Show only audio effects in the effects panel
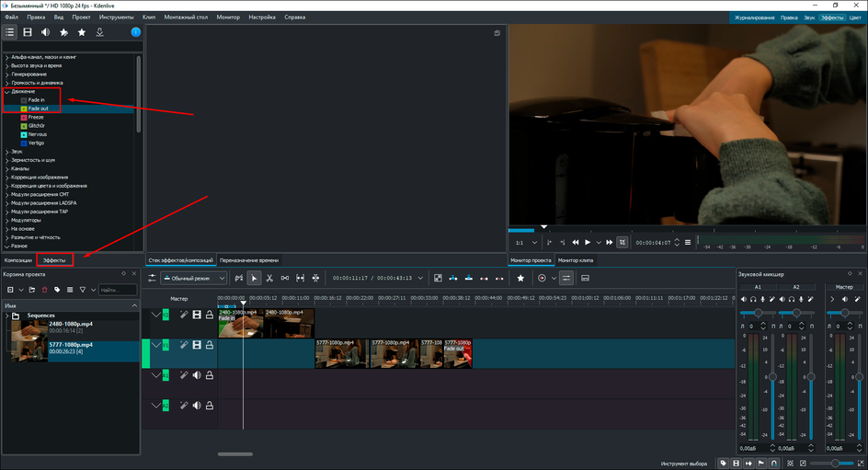This screenshot has height=470, width=868. click(45, 32)
